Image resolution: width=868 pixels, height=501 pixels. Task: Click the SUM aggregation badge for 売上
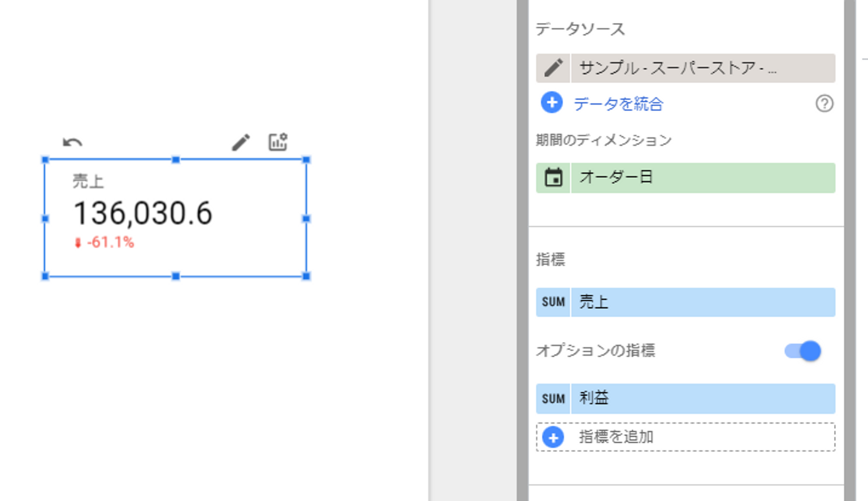[x=553, y=302]
